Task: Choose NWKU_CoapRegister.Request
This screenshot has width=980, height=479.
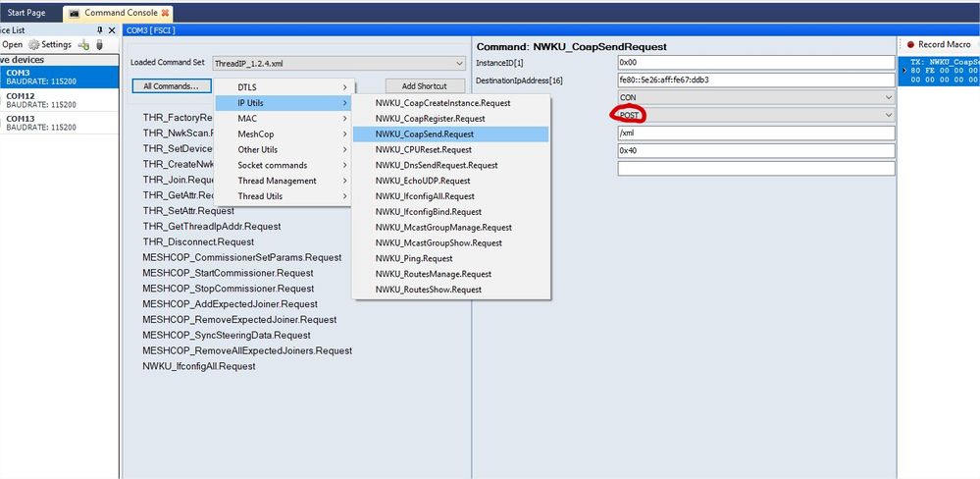Action: 451,118
